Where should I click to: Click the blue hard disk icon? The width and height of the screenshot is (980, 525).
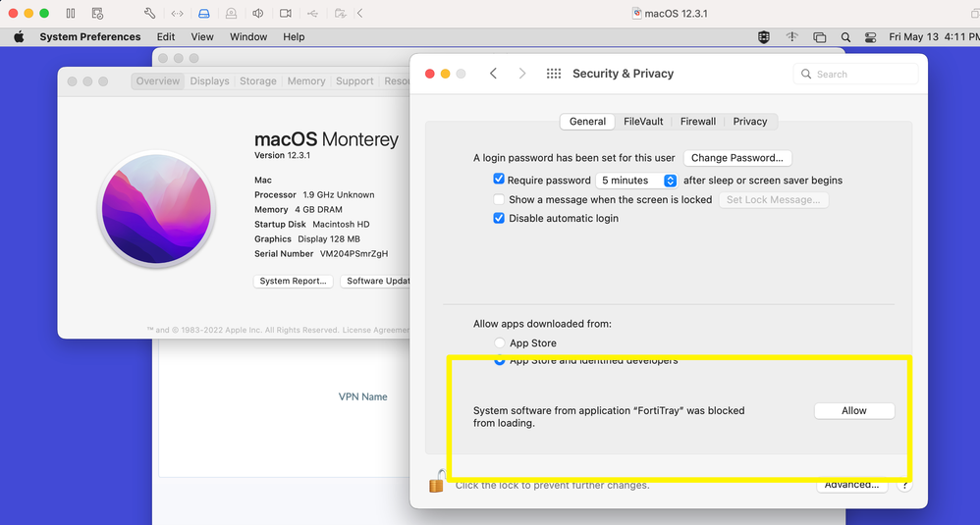203,13
